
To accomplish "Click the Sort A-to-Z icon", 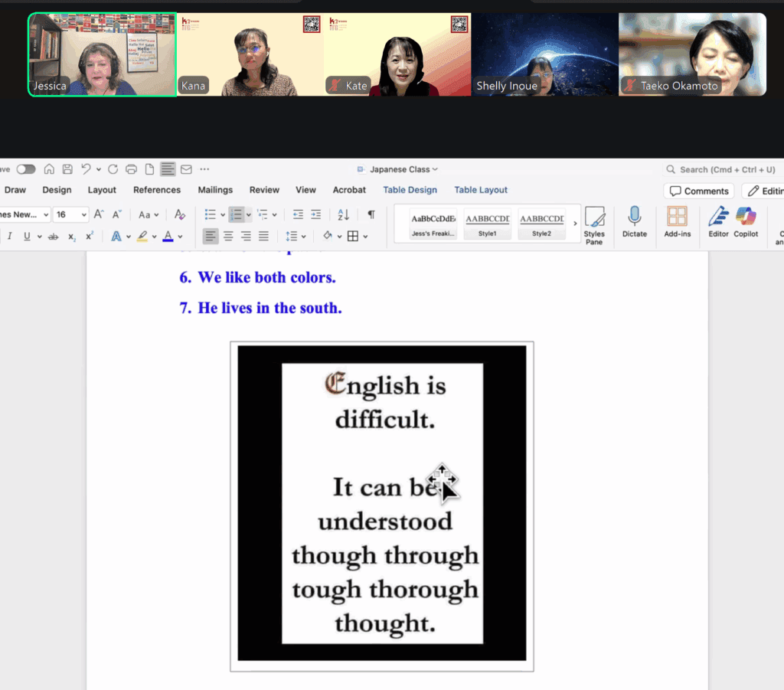I will click(x=343, y=215).
